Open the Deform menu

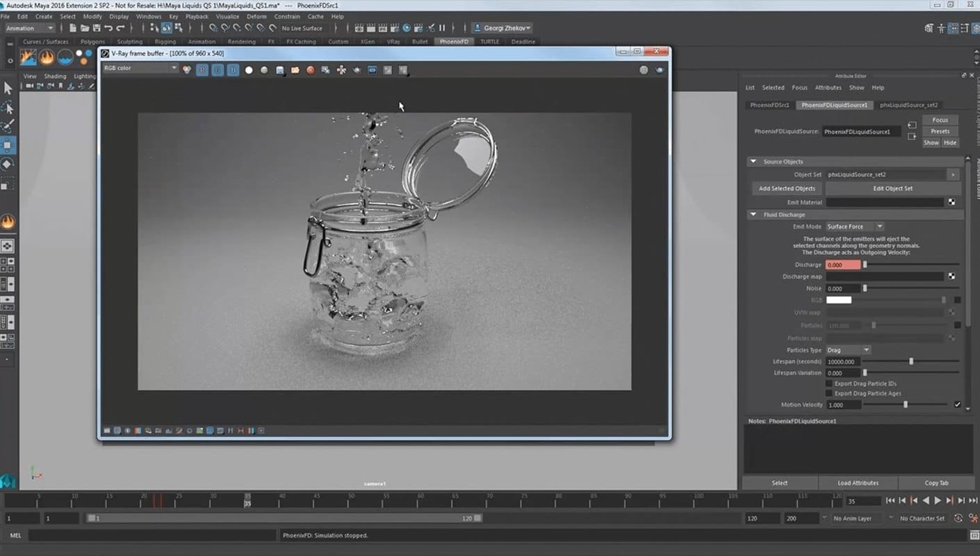256,16
